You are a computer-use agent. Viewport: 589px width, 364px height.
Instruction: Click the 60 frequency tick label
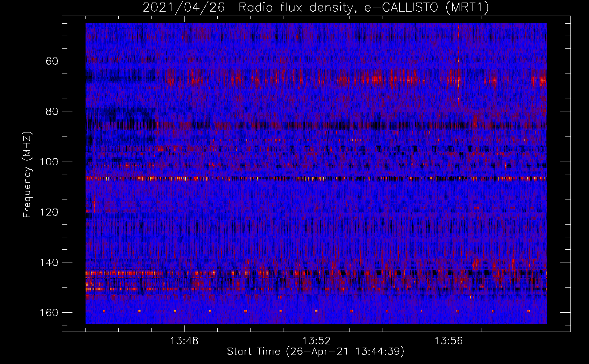[x=52, y=61]
